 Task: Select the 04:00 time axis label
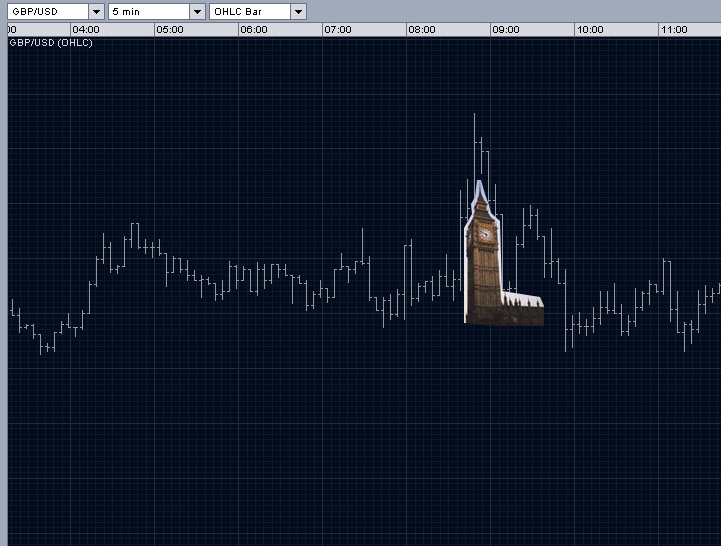86,30
